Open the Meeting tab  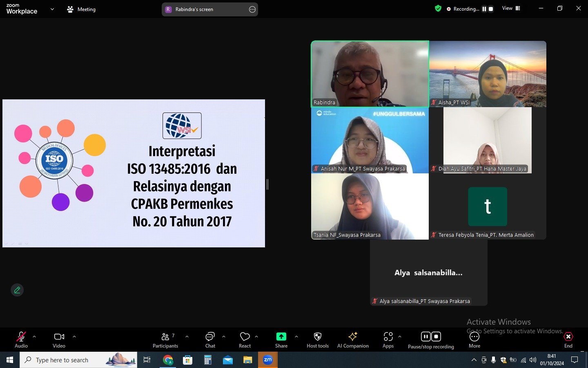click(81, 9)
